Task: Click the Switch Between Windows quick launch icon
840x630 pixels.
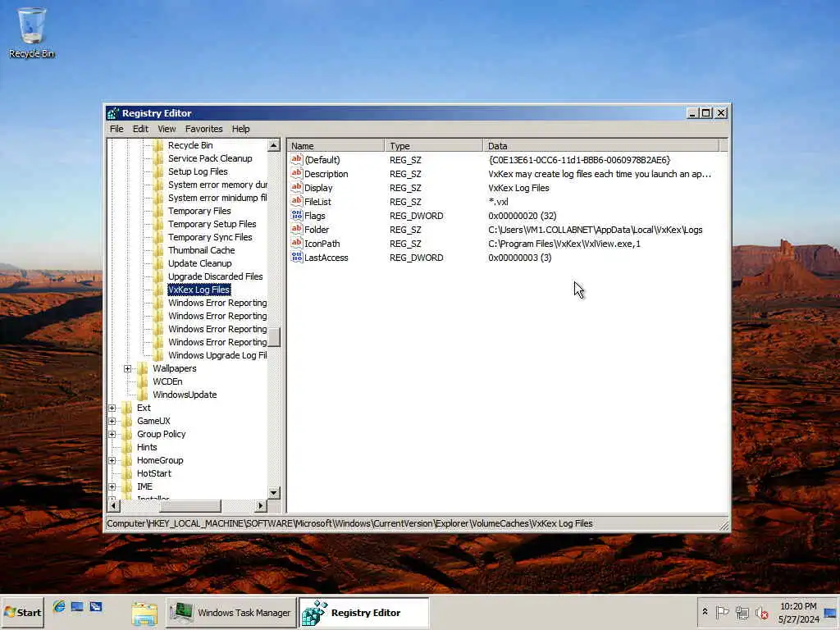Action: [96, 606]
